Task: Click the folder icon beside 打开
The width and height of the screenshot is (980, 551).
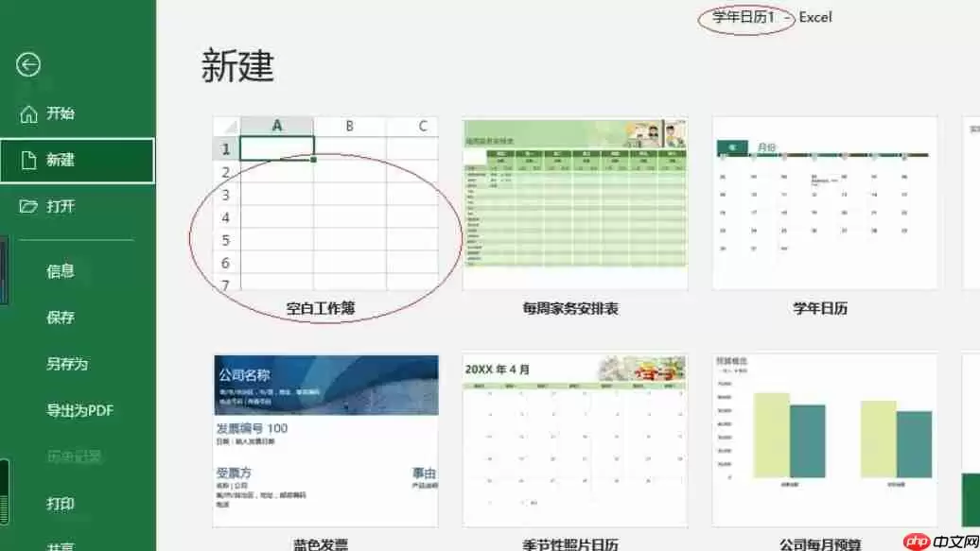Action: pyautogui.click(x=31, y=207)
